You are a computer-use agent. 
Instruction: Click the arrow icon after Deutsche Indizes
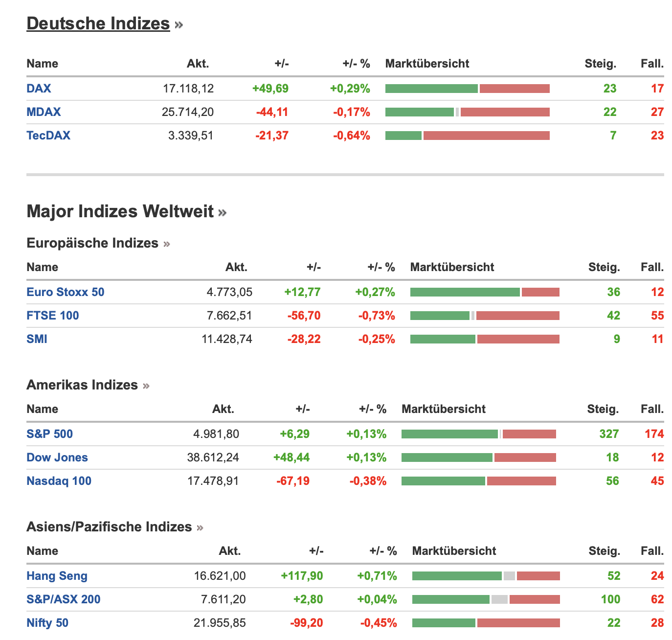click(179, 24)
